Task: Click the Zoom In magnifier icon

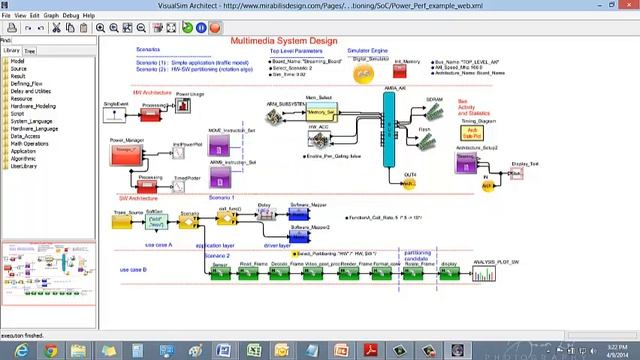Action: pos(100,28)
